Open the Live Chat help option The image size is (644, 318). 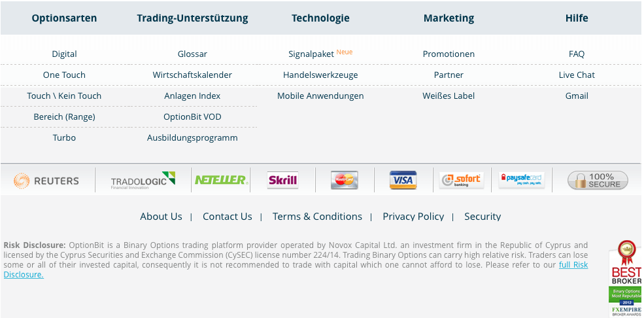click(x=577, y=75)
